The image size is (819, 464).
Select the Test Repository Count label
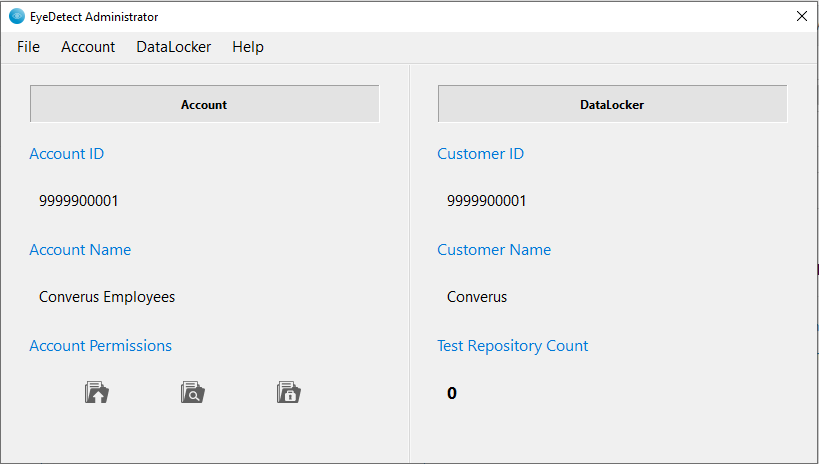(x=512, y=346)
